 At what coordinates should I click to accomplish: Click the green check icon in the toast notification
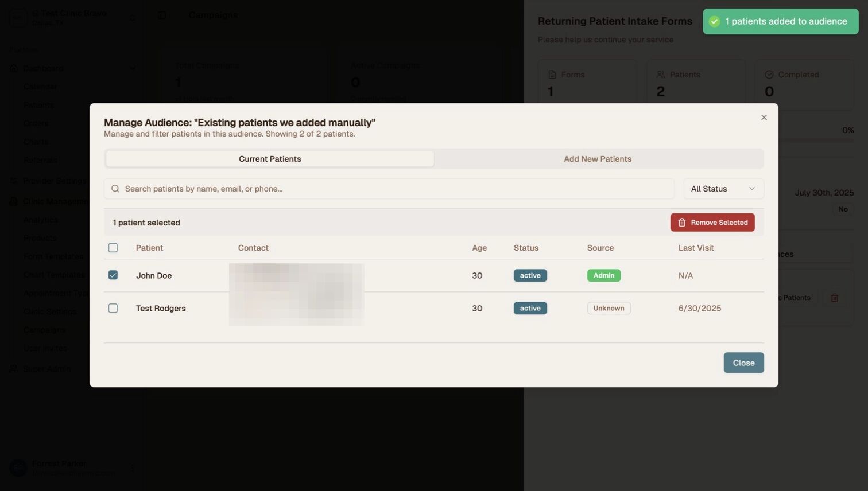pos(714,21)
